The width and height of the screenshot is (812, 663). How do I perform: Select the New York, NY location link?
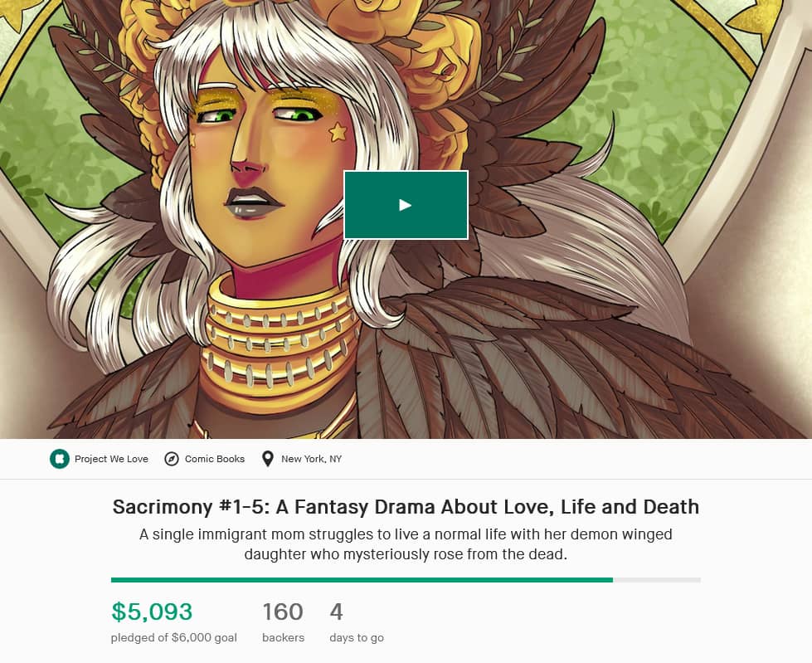[x=311, y=459]
